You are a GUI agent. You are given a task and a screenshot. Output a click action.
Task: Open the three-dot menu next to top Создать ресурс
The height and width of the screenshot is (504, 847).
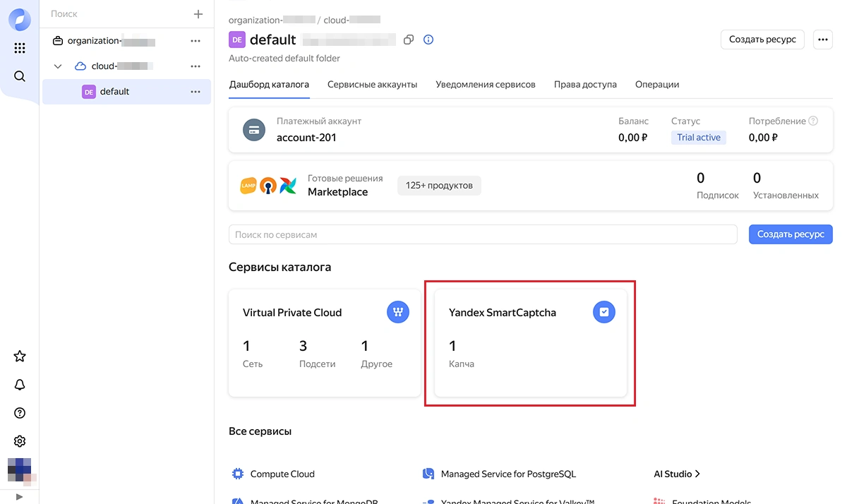(823, 40)
